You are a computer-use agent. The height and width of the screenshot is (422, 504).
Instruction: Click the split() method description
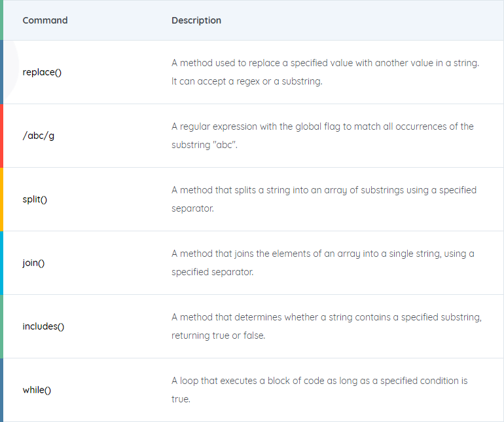point(324,199)
